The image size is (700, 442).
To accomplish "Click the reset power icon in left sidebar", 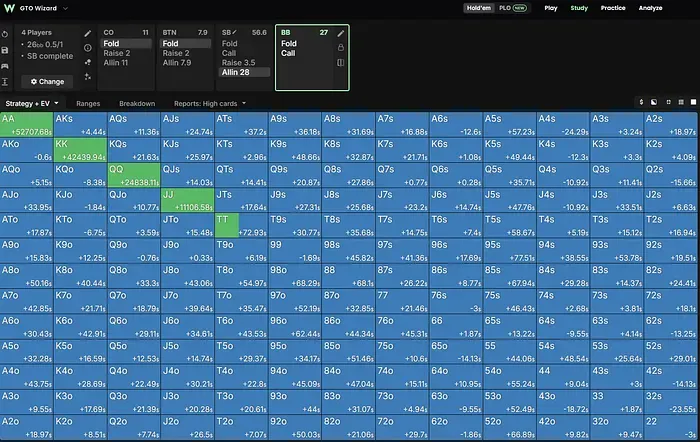I will click(5, 34).
